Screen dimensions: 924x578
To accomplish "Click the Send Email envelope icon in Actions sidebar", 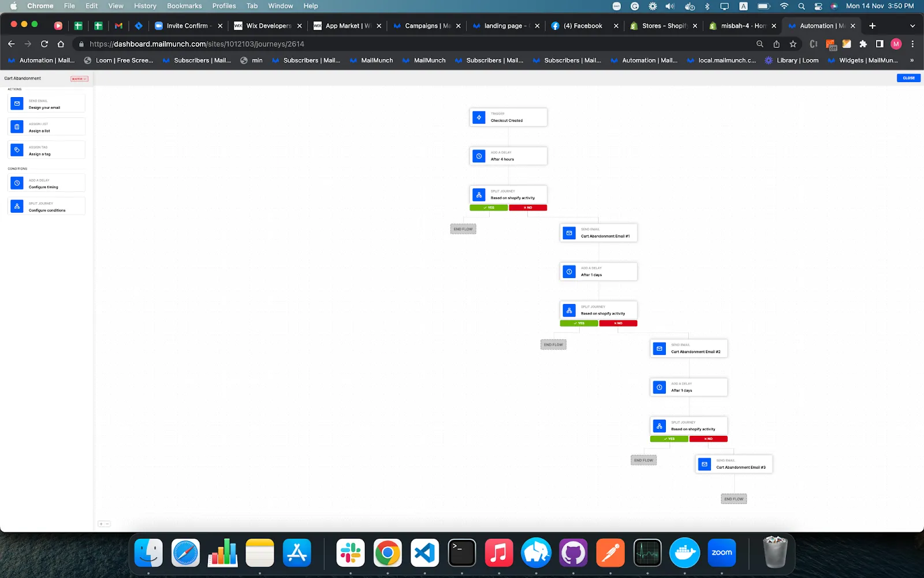I will tap(17, 103).
